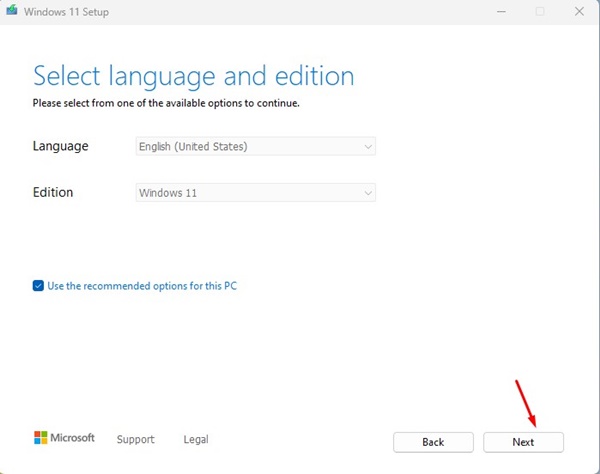The image size is (600, 474).
Task: Click the Back button
Action: click(433, 442)
